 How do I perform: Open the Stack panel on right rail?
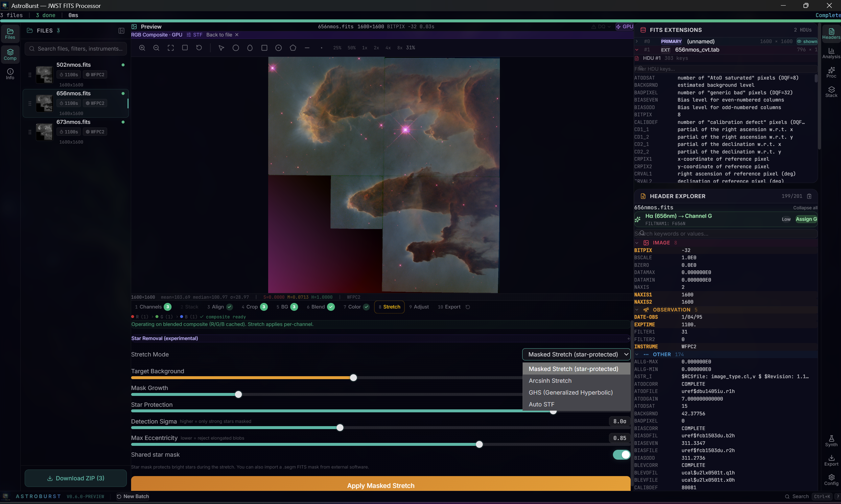point(831,92)
